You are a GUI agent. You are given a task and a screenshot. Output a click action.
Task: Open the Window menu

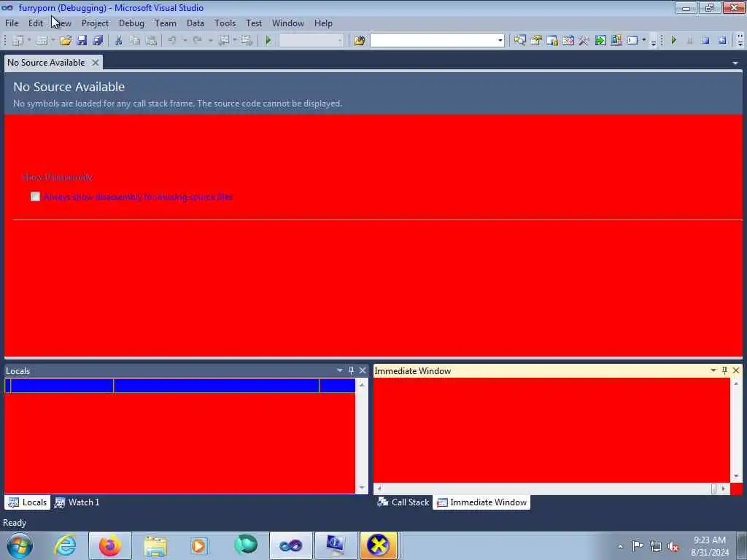pyautogui.click(x=287, y=23)
